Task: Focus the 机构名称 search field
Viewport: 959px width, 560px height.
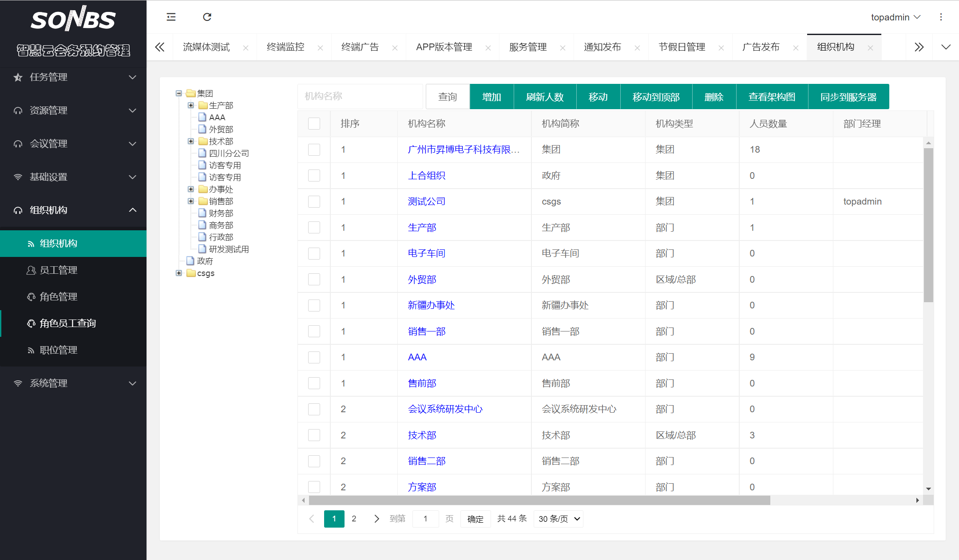Action: (360, 96)
